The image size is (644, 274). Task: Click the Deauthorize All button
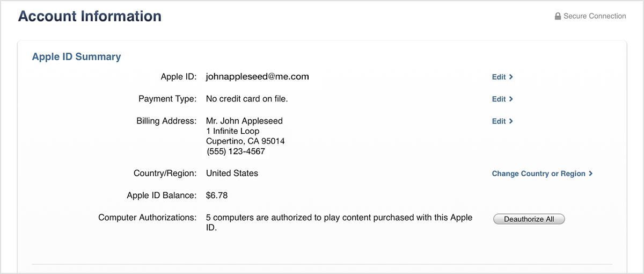(529, 219)
